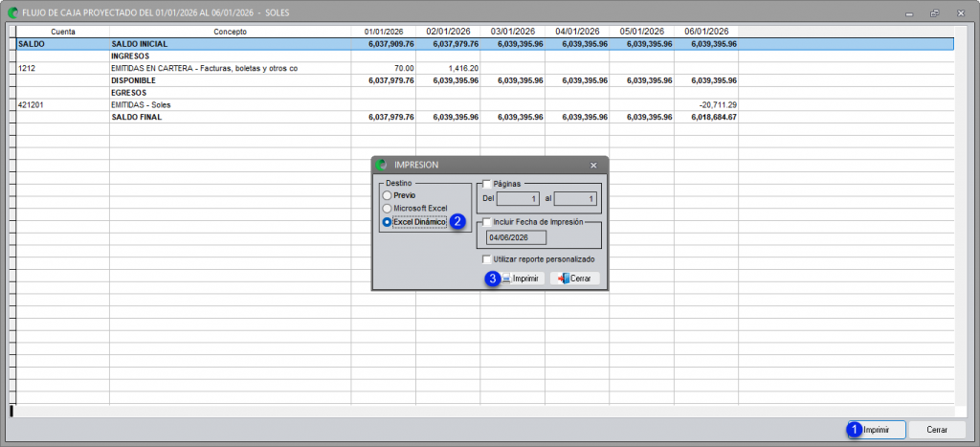Click the 06/01/2026 column header
Viewport: 980px width, 447px height.
tap(706, 32)
